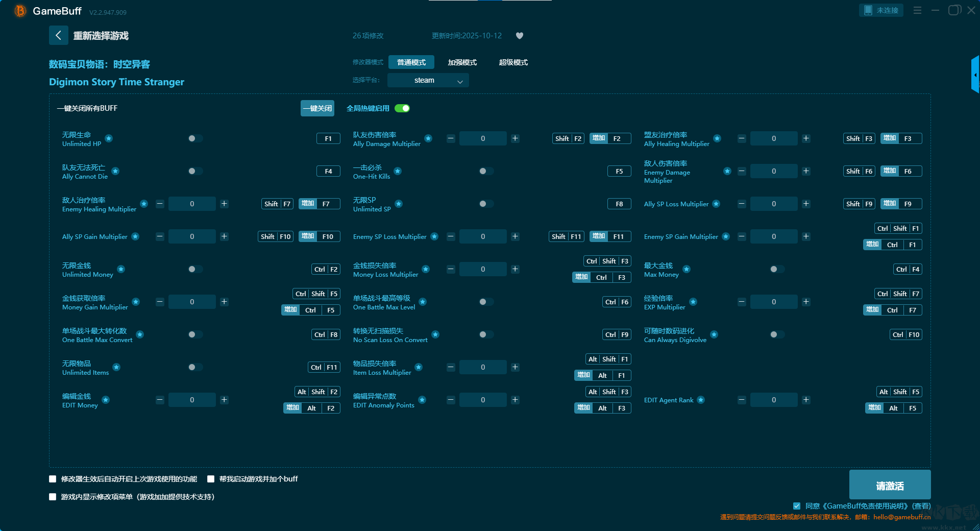Check 修改器生效后自动开启上次游戏使用的功能 checkbox
The height and width of the screenshot is (531, 980).
[53, 479]
